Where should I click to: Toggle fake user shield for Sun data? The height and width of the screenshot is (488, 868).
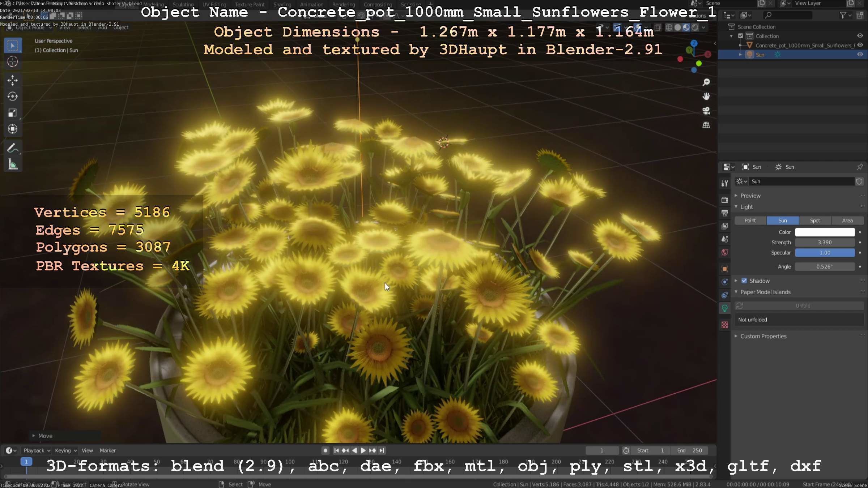859,181
